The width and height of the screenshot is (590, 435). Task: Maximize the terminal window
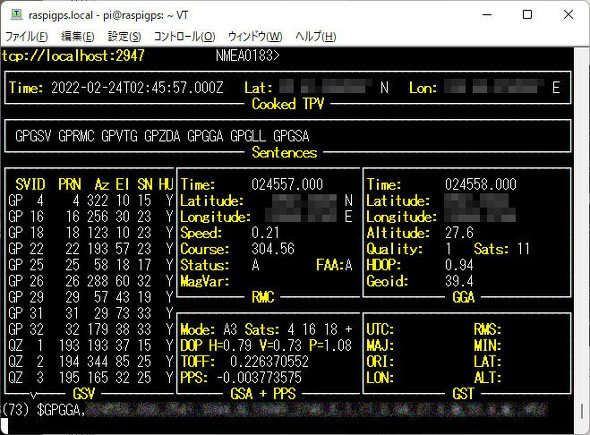point(528,15)
